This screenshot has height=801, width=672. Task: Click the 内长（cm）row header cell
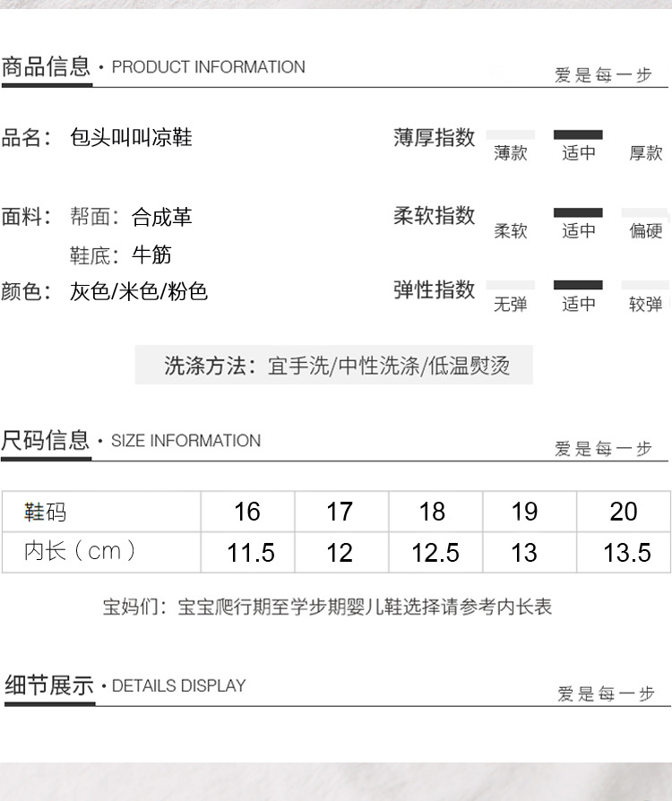click(x=101, y=552)
